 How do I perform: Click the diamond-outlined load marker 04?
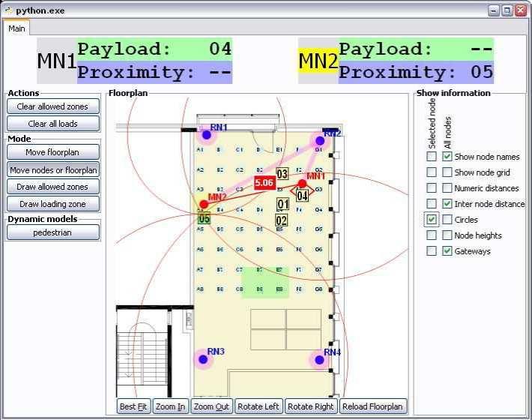[x=302, y=195]
